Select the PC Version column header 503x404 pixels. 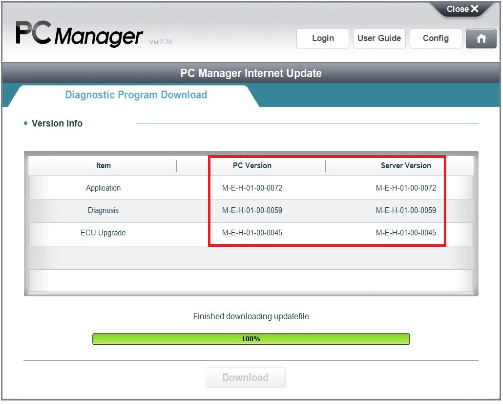252,165
